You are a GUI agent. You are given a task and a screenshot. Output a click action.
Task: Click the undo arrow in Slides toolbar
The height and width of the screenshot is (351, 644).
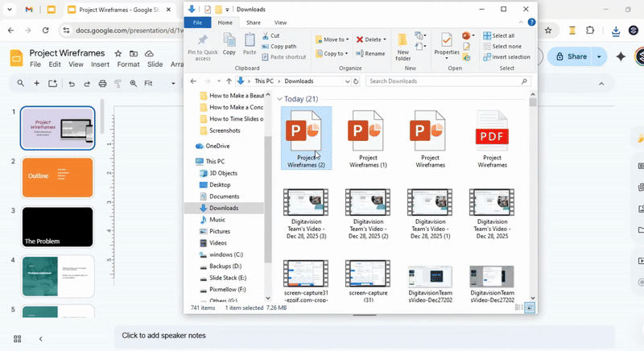pyautogui.click(x=72, y=84)
